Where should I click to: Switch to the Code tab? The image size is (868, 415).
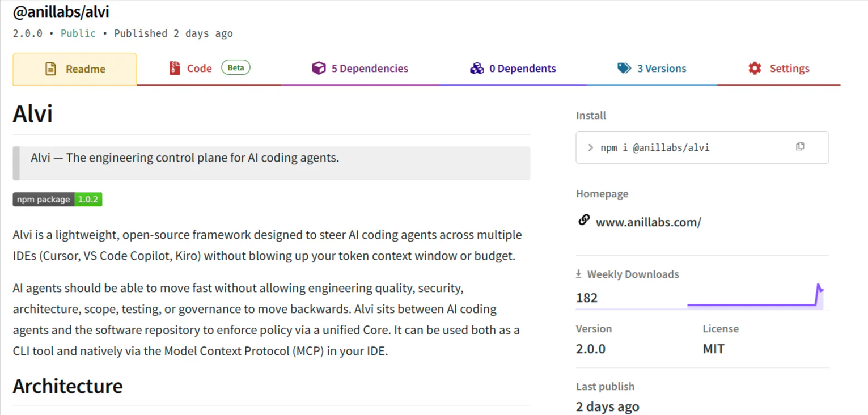(x=209, y=69)
